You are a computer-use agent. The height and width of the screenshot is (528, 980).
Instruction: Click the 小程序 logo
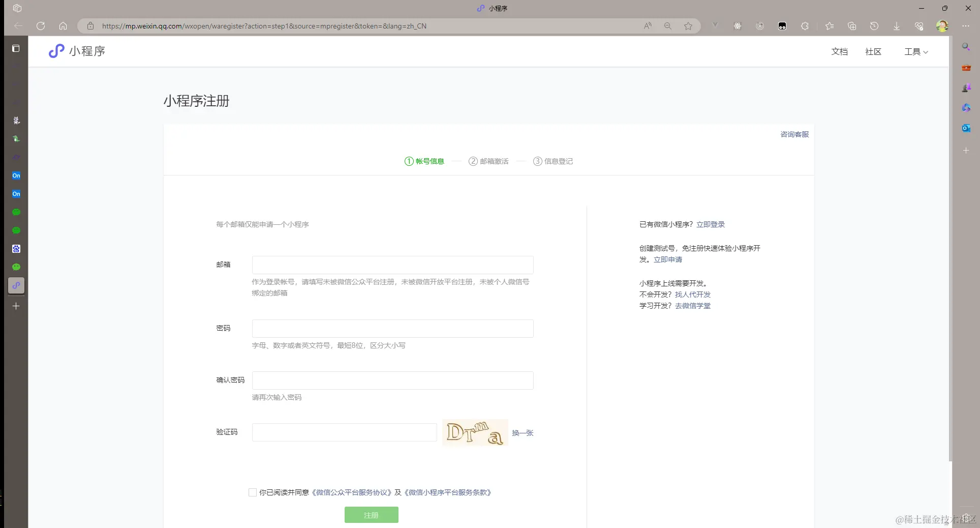[x=77, y=51]
